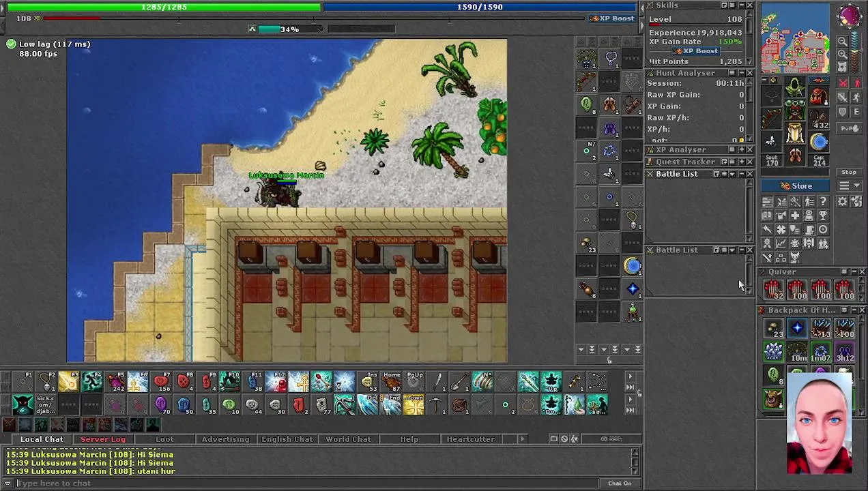
Task: Open the English Chat tab
Action: click(x=287, y=439)
